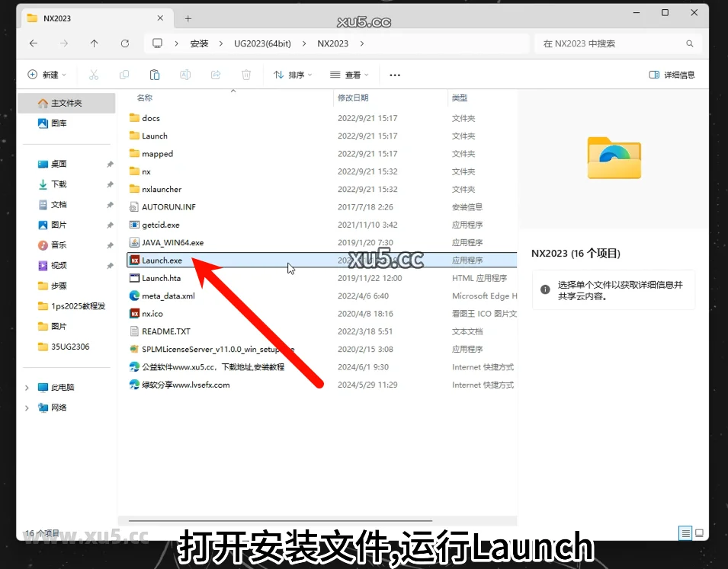Switch to large thumbnails view icon
This screenshot has width=728, height=569.
tap(701, 533)
